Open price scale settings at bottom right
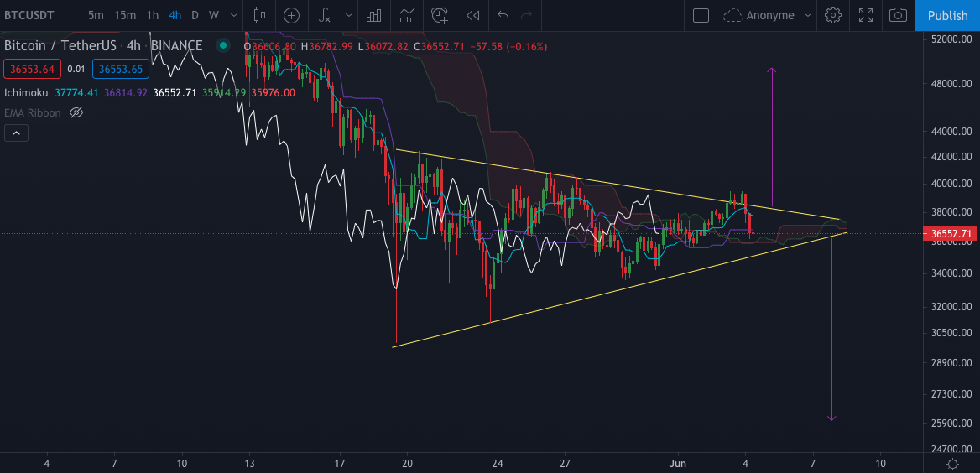The width and height of the screenshot is (980, 473). click(x=952, y=464)
